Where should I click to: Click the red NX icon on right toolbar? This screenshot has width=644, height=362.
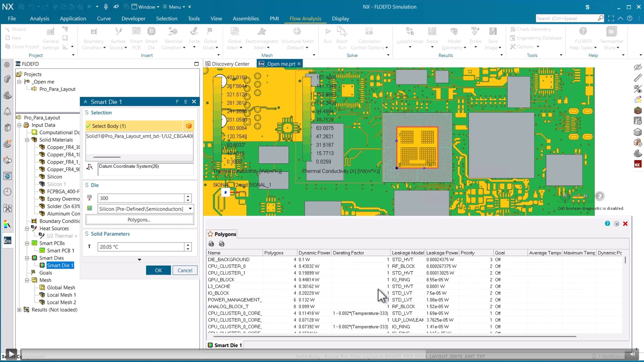tap(637, 164)
